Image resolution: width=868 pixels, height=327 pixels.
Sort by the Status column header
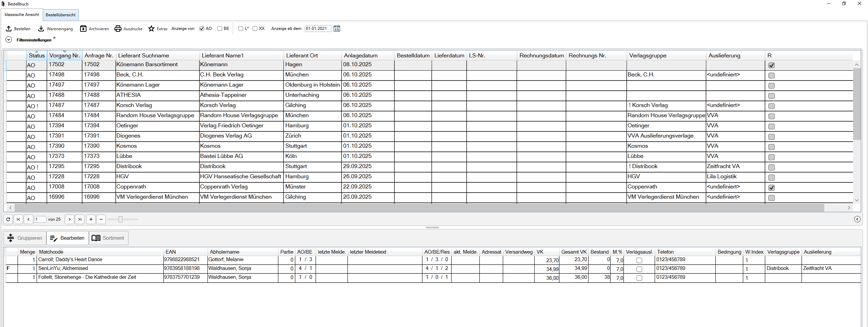(37, 55)
